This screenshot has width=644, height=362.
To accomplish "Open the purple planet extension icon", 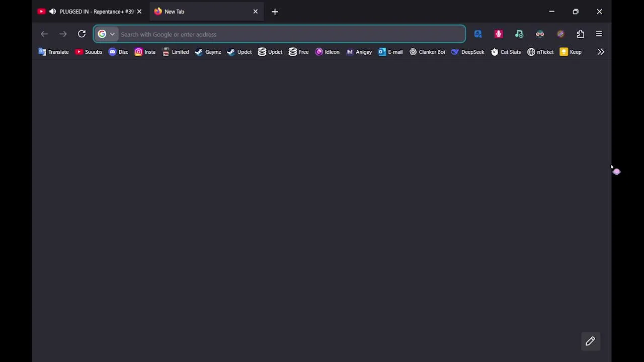I will [560, 34].
